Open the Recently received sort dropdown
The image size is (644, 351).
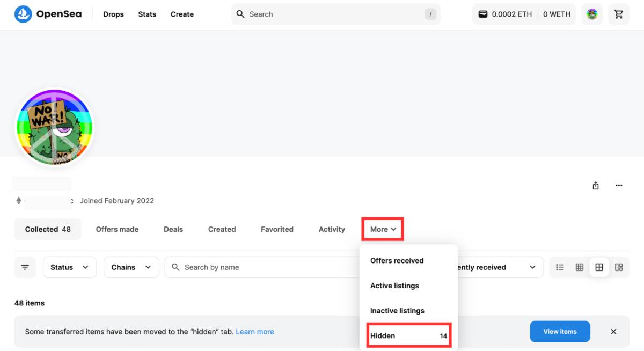[496, 267]
